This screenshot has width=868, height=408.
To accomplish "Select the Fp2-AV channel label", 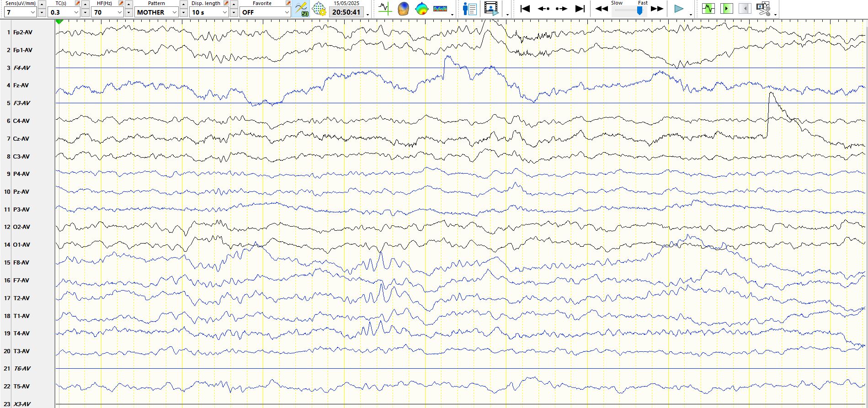I will pos(22,32).
